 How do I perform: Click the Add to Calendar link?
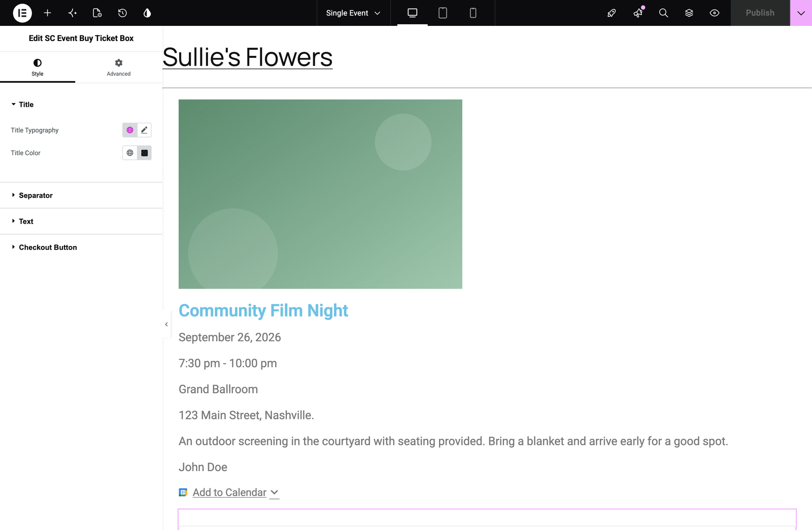pyautogui.click(x=229, y=492)
